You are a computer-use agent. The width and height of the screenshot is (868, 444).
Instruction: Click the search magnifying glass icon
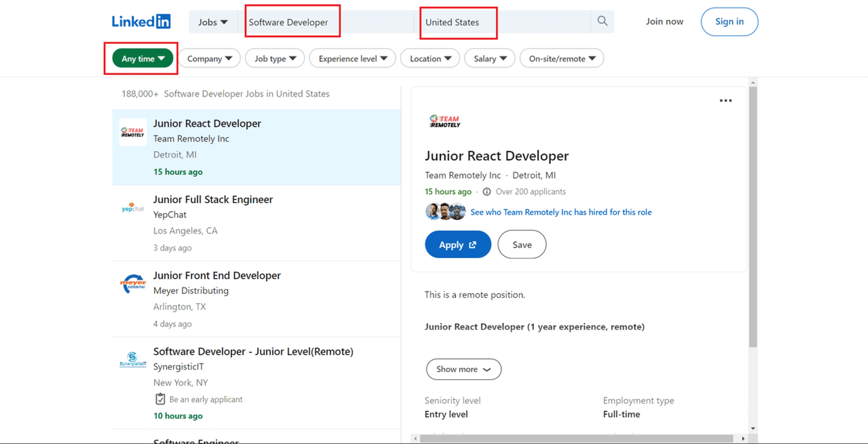click(602, 21)
